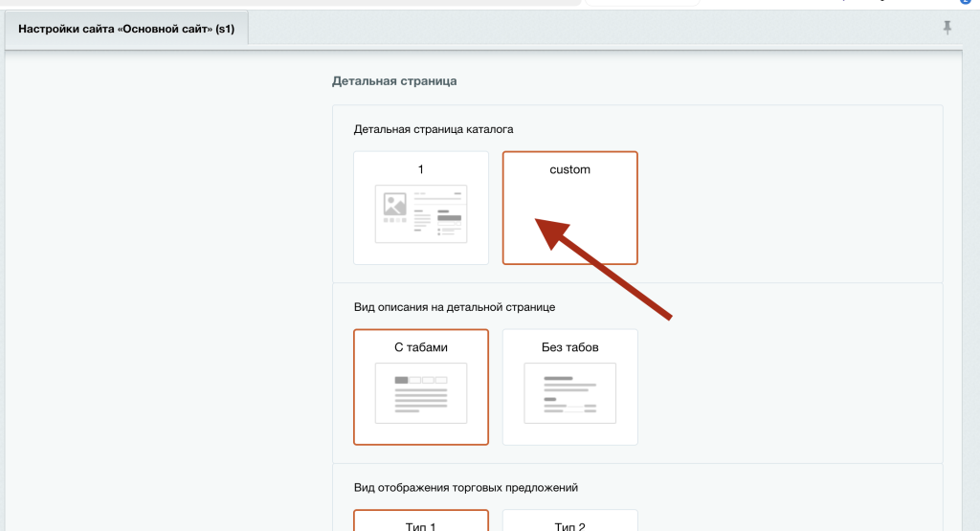The image size is (980, 531).
Task: Pin the settings panel with pin icon
Action: (x=947, y=29)
